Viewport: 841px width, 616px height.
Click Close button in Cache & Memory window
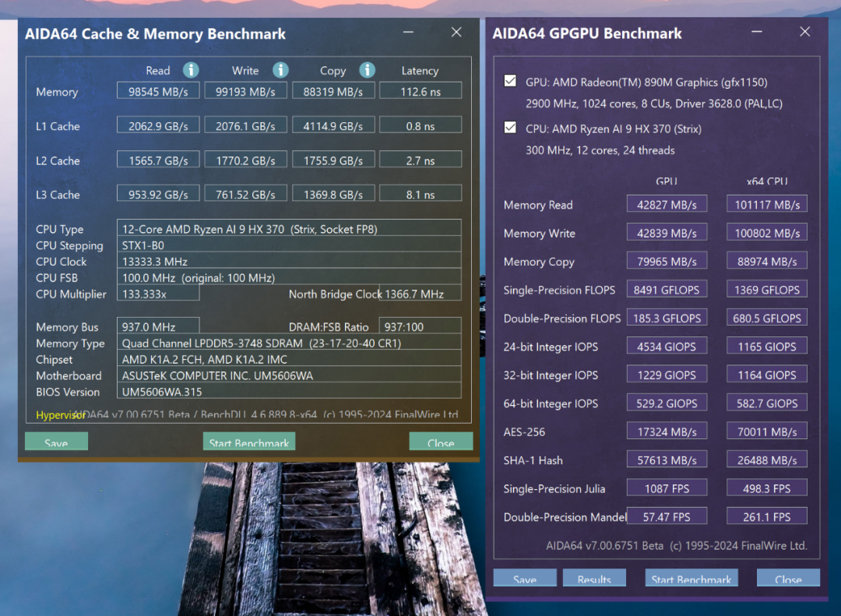coord(441,442)
